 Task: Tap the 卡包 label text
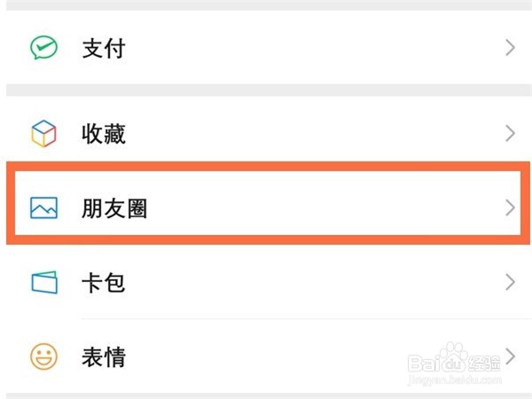[x=103, y=283]
